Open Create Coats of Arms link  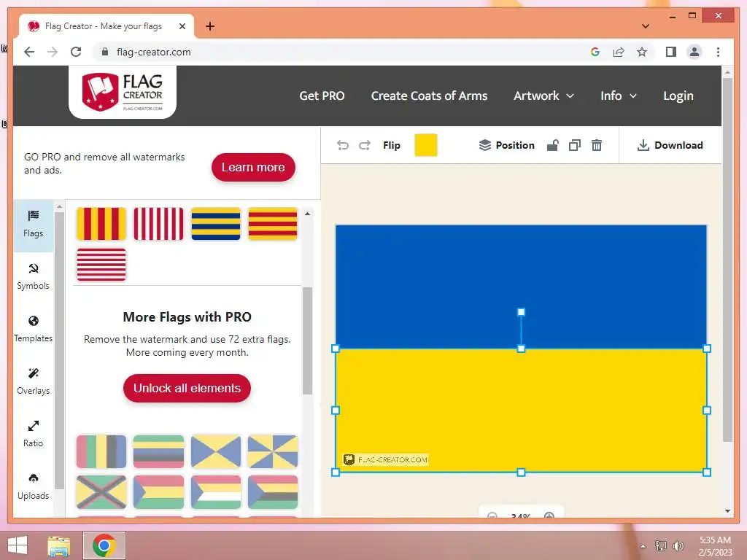coord(429,96)
